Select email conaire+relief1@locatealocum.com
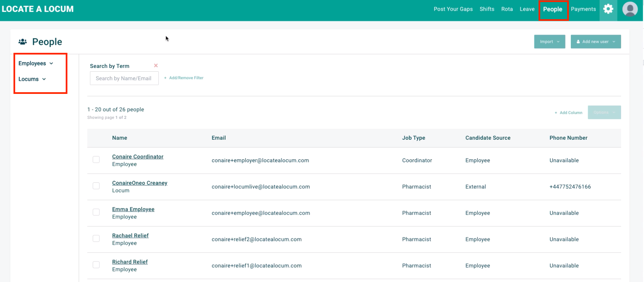644x282 pixels. tap(257, 266)
